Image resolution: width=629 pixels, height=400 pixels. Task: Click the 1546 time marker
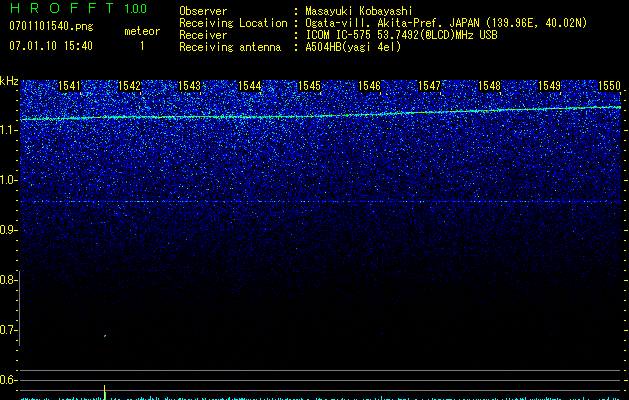tap(369, 86)
